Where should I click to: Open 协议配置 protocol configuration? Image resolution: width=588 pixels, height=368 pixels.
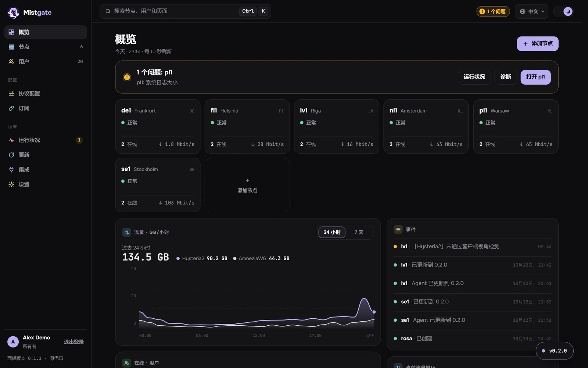pos(46,93)
